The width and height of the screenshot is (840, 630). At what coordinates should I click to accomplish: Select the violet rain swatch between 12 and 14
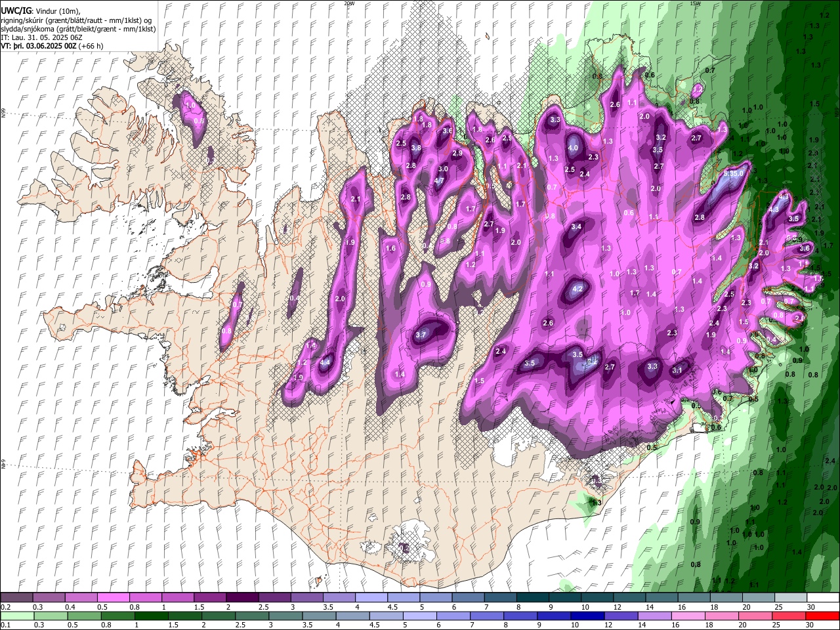[620, 616]
